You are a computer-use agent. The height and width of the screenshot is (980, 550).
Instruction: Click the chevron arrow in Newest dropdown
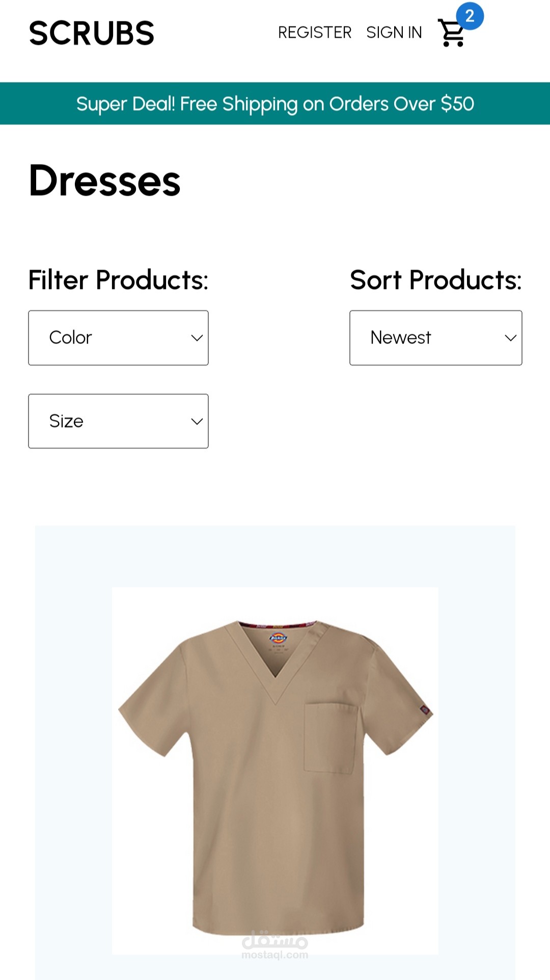511,338
